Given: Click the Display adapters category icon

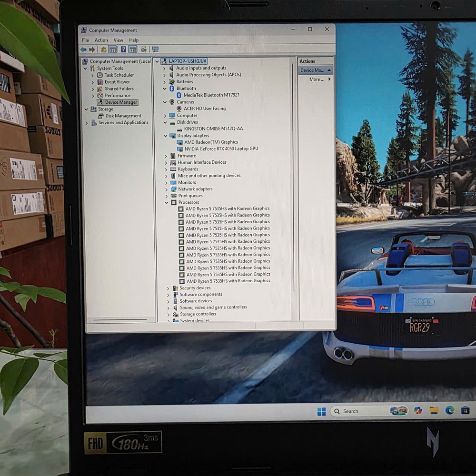Looking at the screenshot, I should click(x=173, y=136).
